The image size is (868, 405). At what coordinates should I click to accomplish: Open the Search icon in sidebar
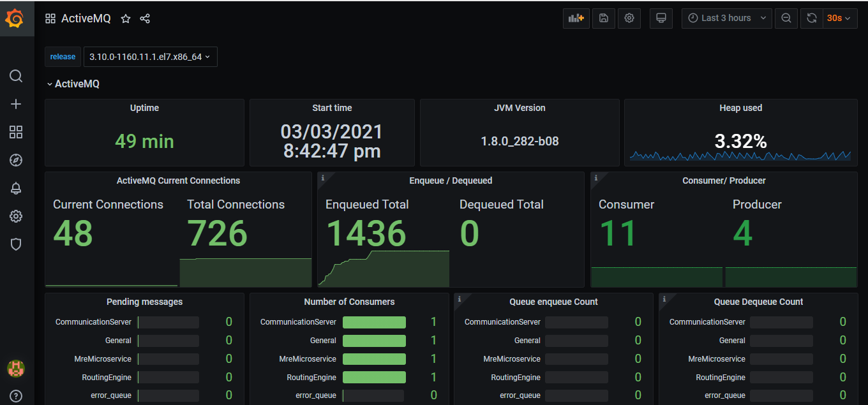[16, 77]
